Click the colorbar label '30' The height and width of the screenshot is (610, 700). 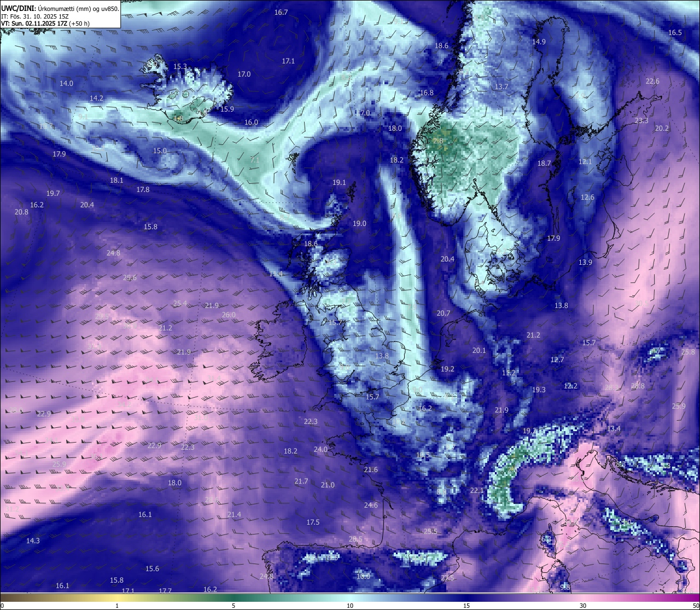click(583, 606)
